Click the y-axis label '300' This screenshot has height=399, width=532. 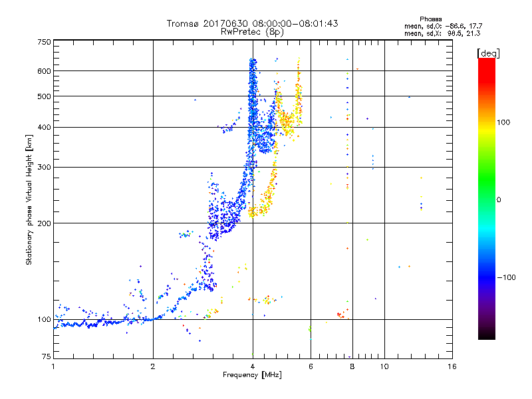tap(44, 168)
